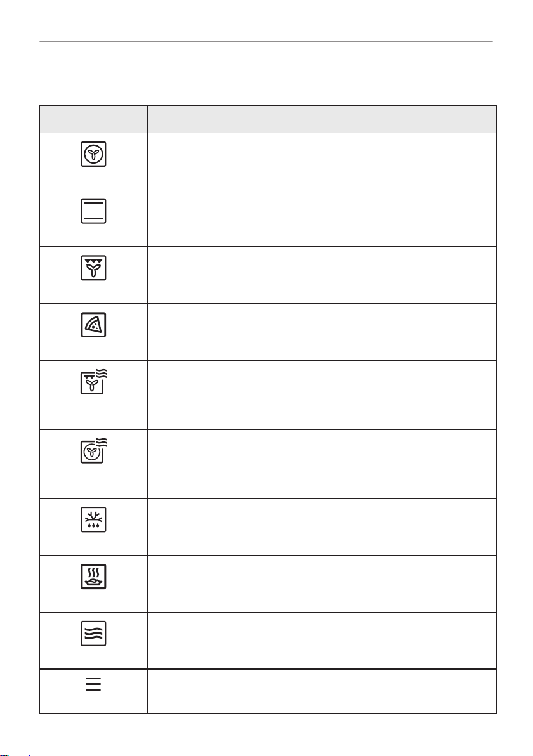Viewport: 533px width, 756px height.
Task: Click the blank description beside keep-warm dish icon
Action: [x=322, y=583]
